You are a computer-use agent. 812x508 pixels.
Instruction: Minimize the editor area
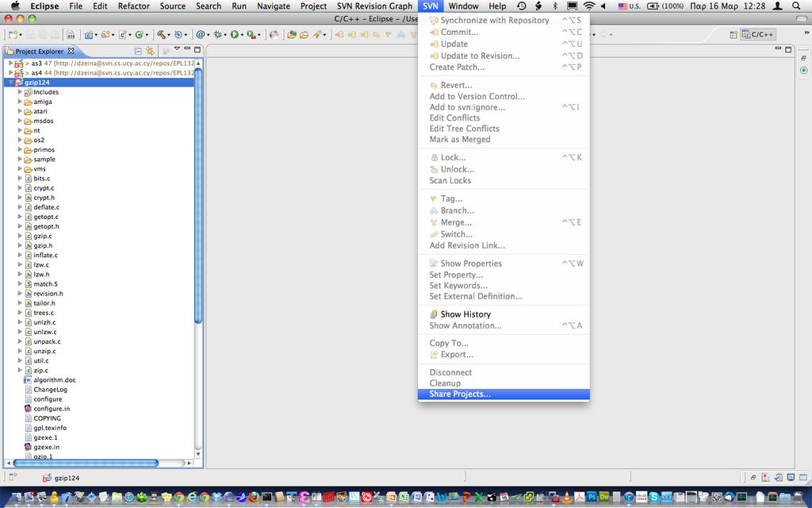coord(778,48)
